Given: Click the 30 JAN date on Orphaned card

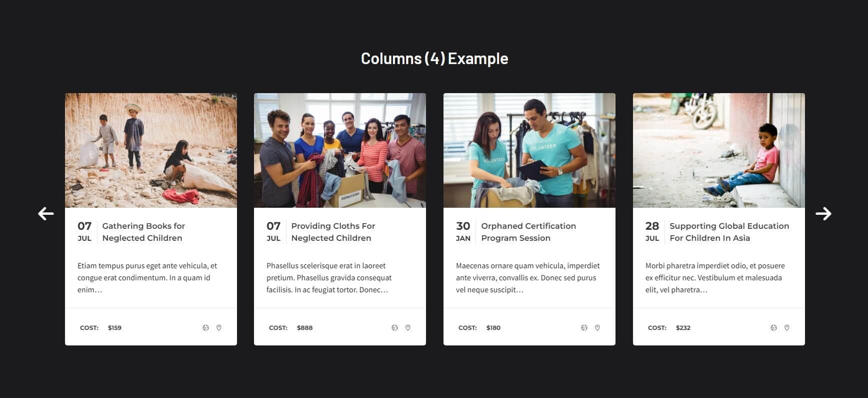Looking at the screenshot, I should 463,232.
